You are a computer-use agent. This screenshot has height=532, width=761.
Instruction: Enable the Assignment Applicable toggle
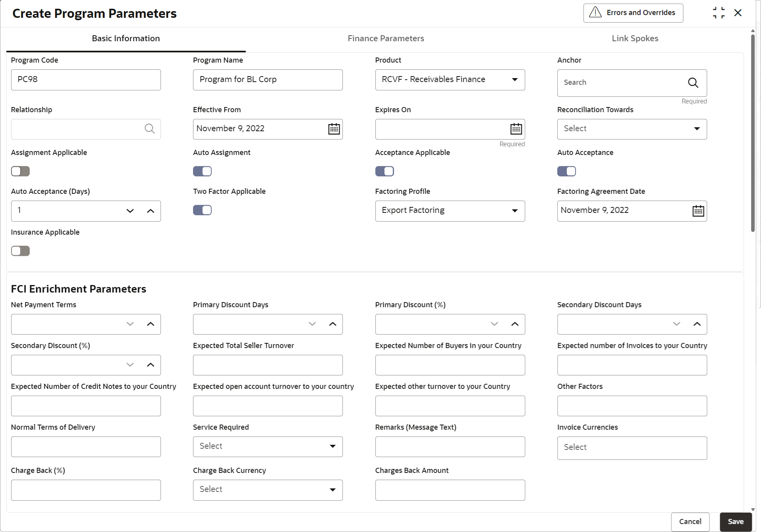pos(20,171)
